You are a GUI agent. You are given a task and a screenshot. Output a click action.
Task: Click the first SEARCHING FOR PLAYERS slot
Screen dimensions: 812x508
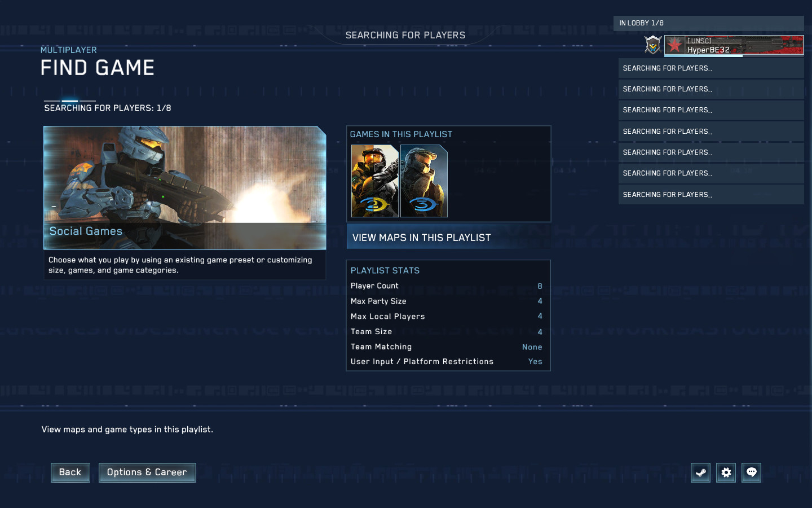pyautogui.click(x=710, y=68)
